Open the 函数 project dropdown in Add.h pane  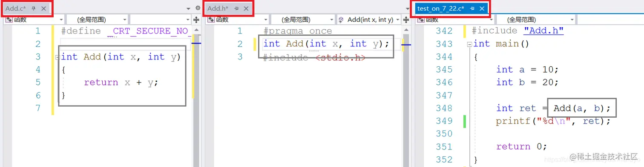(238, 20)
